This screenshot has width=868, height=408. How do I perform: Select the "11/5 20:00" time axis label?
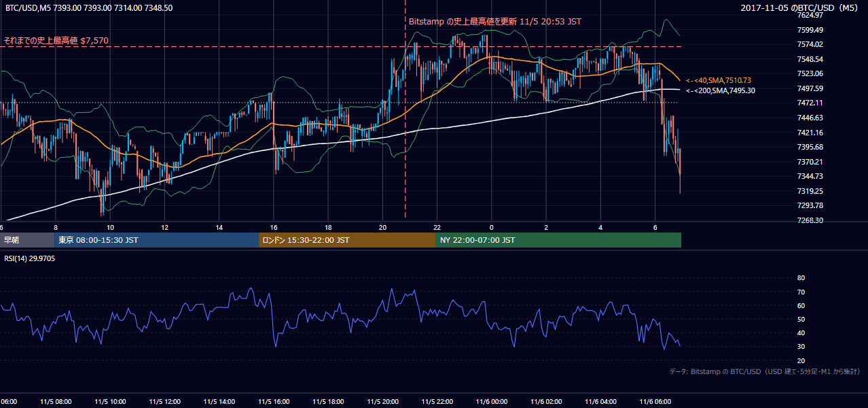(382, 402)
